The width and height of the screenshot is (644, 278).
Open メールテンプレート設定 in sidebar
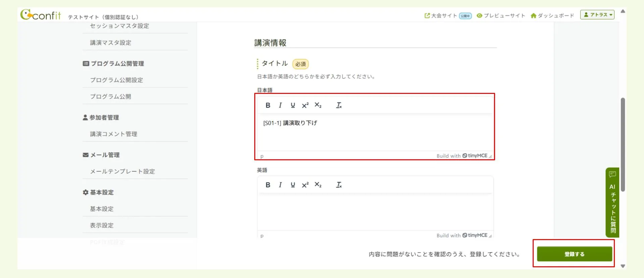point(122,171)
